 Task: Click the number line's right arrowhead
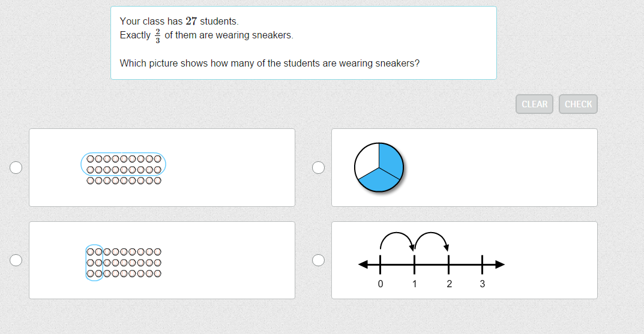click(x=499, y=264)
